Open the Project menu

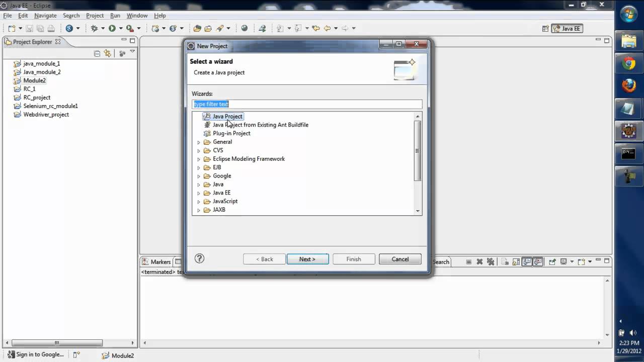tap(95, 16)
